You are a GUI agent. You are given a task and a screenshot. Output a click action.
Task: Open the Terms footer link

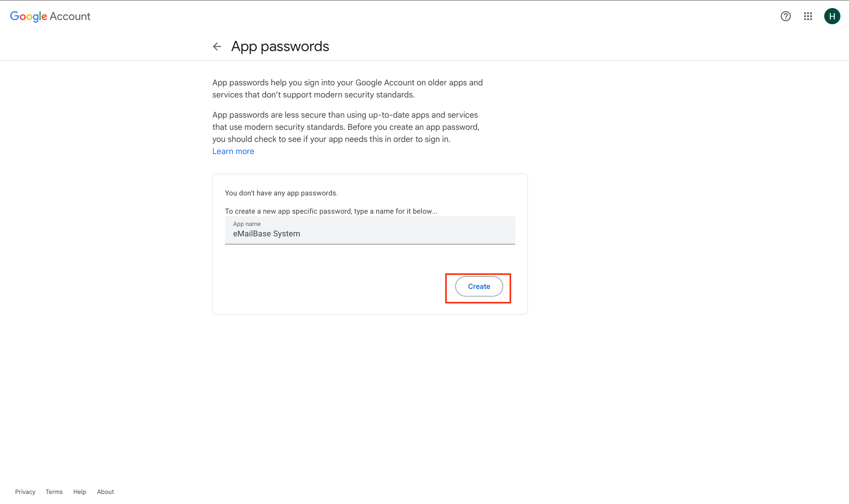point(54,491)
